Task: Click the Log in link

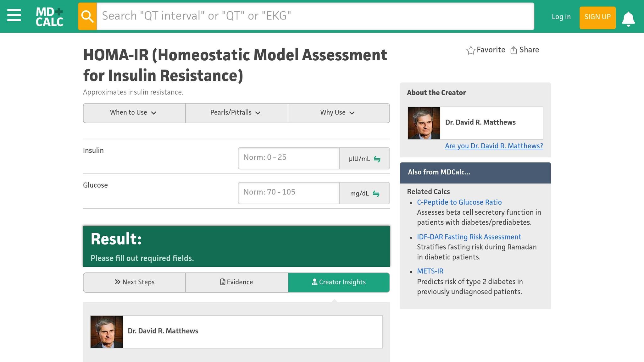Action: click(561, 17)
